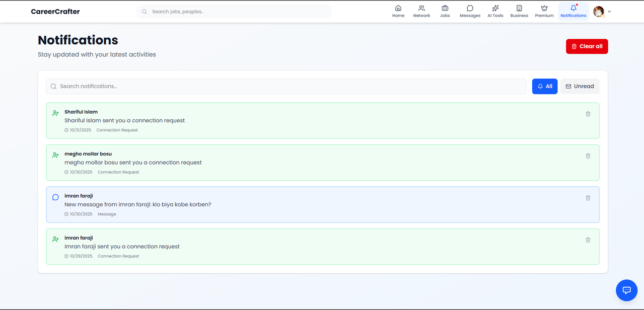Show All notifications filter
The height and width of the screenshot is (310, 644).
545,86
